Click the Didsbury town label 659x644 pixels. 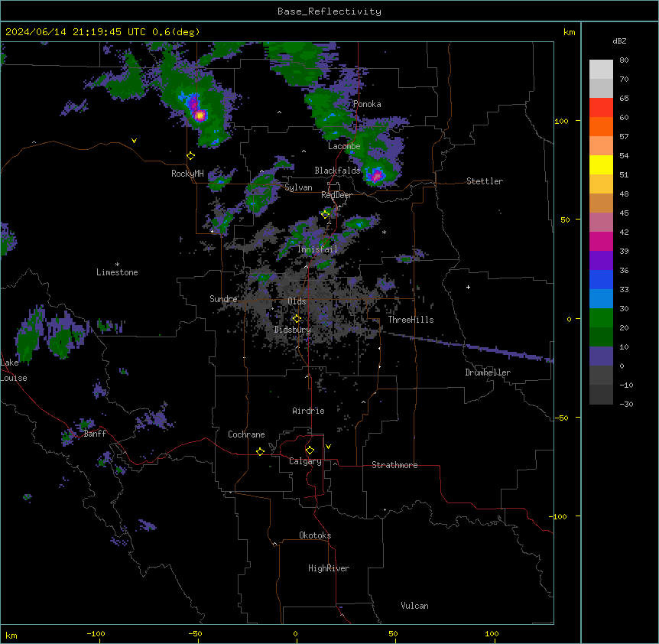(x=293, y=330)
